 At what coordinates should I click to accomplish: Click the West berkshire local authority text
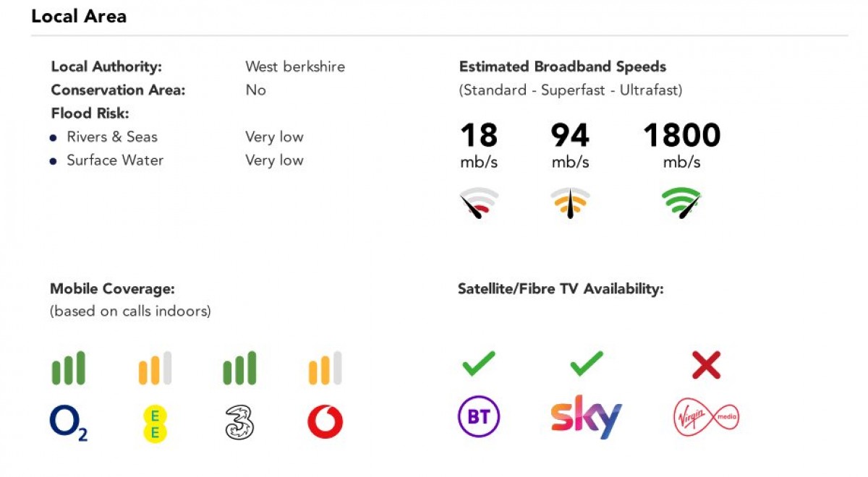295,66
